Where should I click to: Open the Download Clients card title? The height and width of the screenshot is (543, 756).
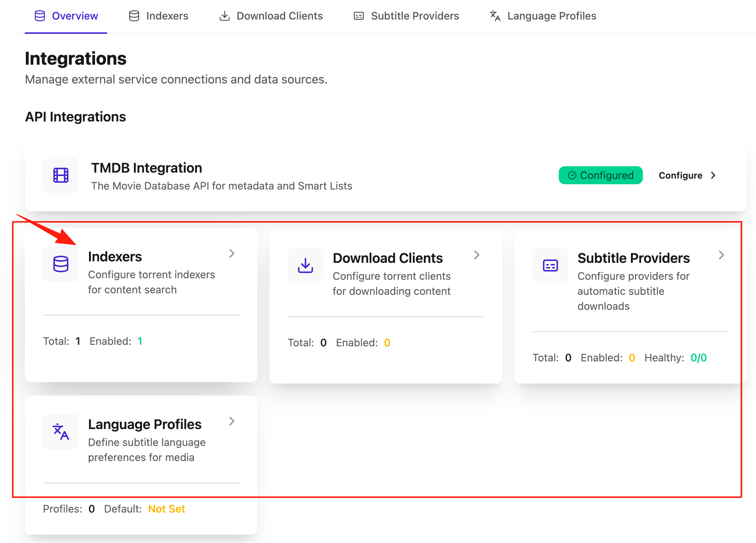388,258
